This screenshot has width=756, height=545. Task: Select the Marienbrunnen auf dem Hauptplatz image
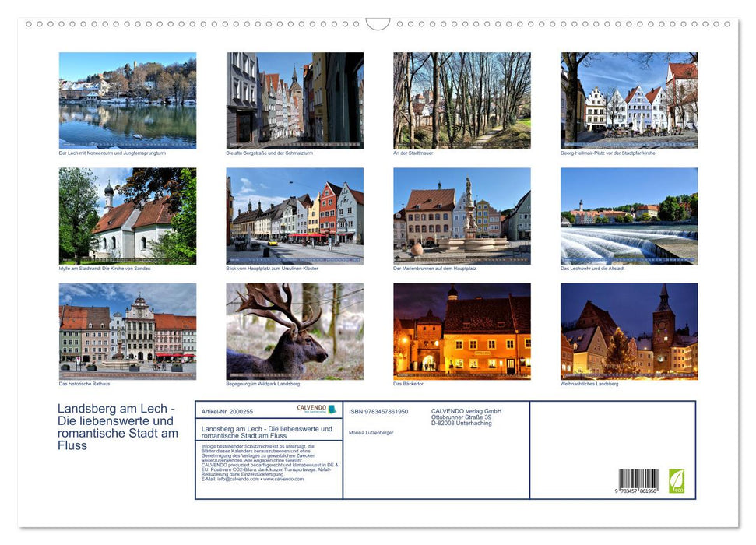(x=462, y=215)
